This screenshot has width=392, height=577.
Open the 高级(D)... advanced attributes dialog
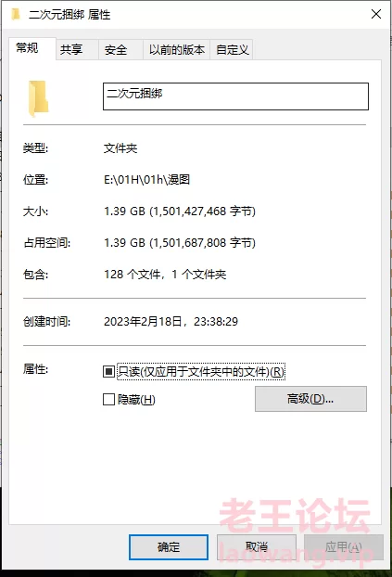(310, 399)
